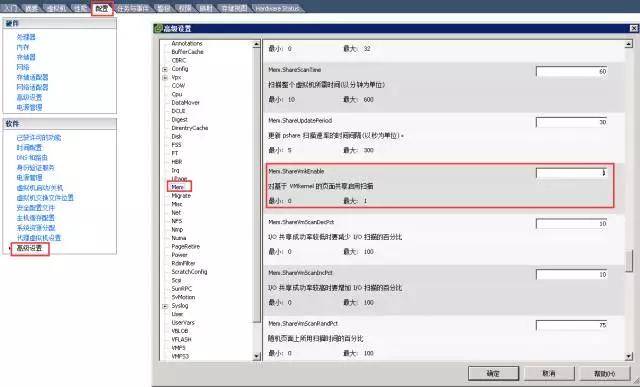
Task: Click the 取消 button
Action: click(x=549, y=373)
